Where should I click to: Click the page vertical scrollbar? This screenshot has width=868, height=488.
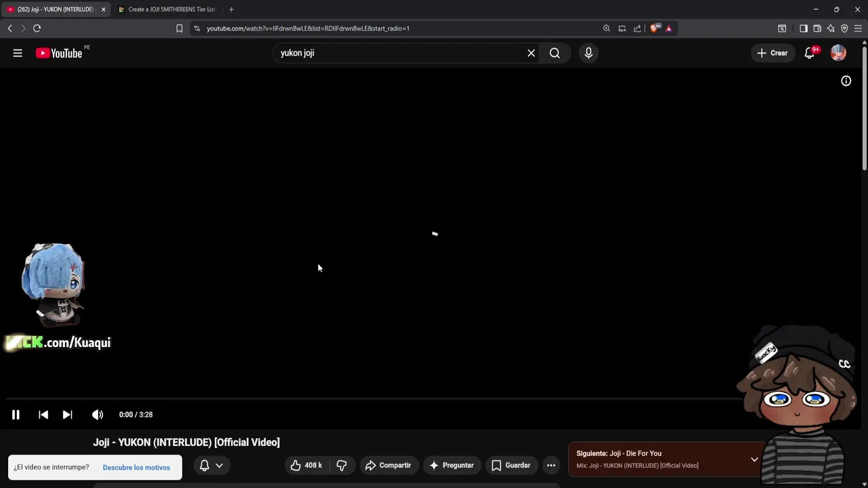864,108
